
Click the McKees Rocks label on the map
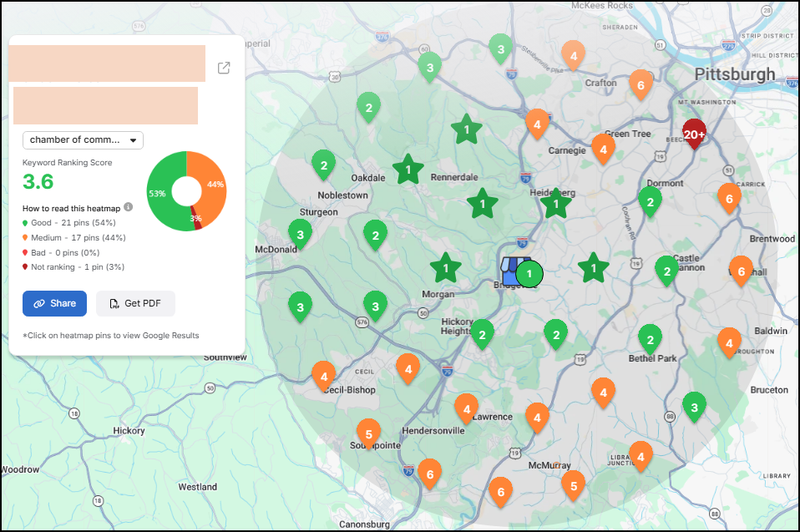(x=602, y=6)
